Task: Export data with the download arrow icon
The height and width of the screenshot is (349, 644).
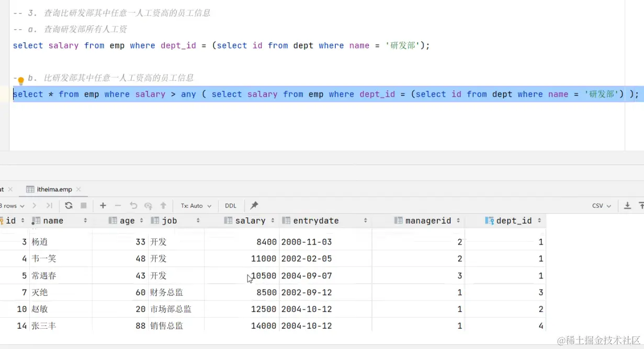Action: (627, 206)
